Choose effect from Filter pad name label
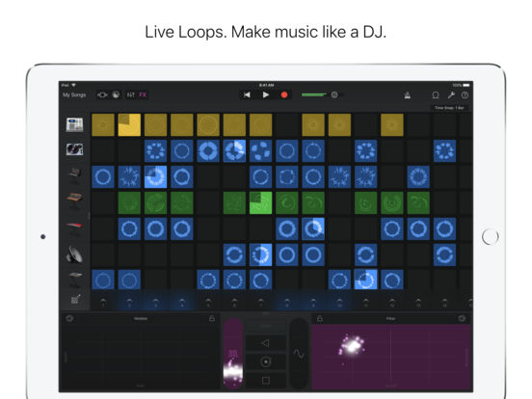 390,319
